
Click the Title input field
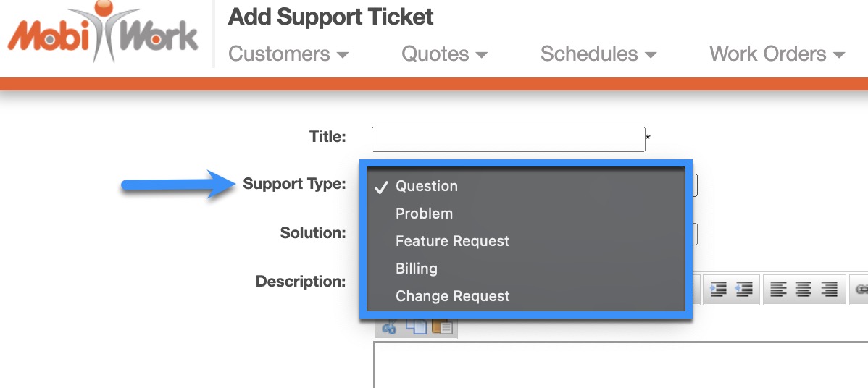click(508, 139)
